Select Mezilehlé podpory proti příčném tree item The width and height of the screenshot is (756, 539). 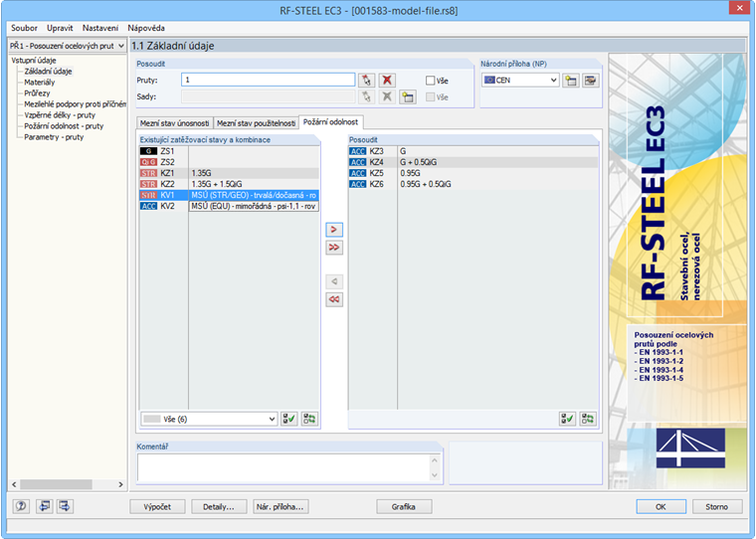coord(76,104)
